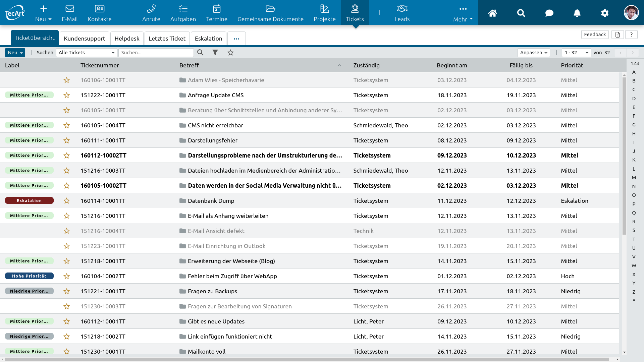The image size is (644, 362).
Task: Open ticket Fehler beim Zugriff über WebApp
Action: point(232,276)
